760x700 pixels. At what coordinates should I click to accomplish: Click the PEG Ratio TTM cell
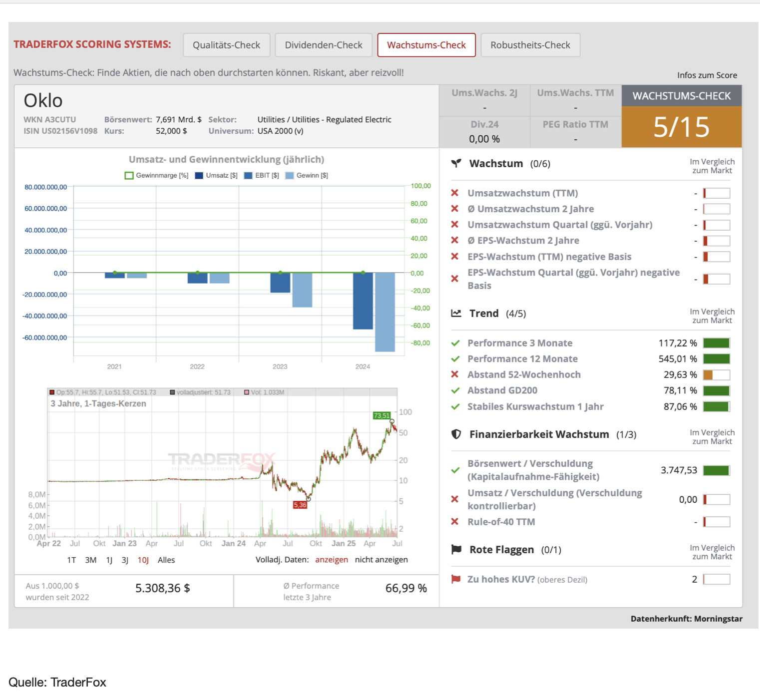tap(575, 132)
